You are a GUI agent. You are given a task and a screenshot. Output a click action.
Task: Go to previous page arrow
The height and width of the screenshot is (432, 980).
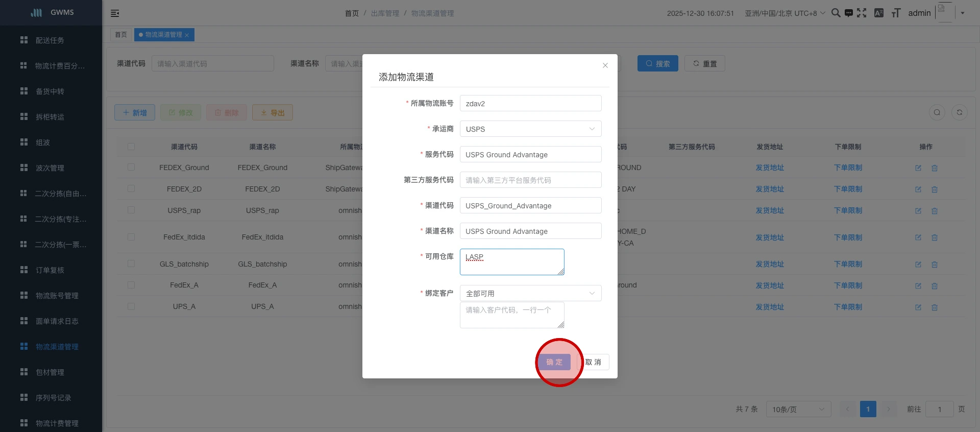(848, 409)
